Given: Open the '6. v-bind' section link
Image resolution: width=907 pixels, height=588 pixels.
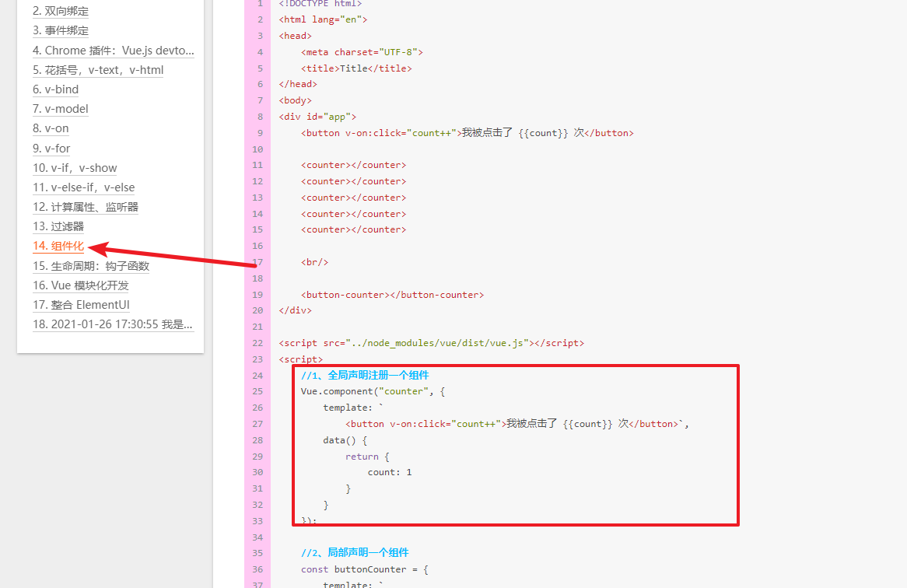Looking at the screenshot, I should (x=55, y=89).
